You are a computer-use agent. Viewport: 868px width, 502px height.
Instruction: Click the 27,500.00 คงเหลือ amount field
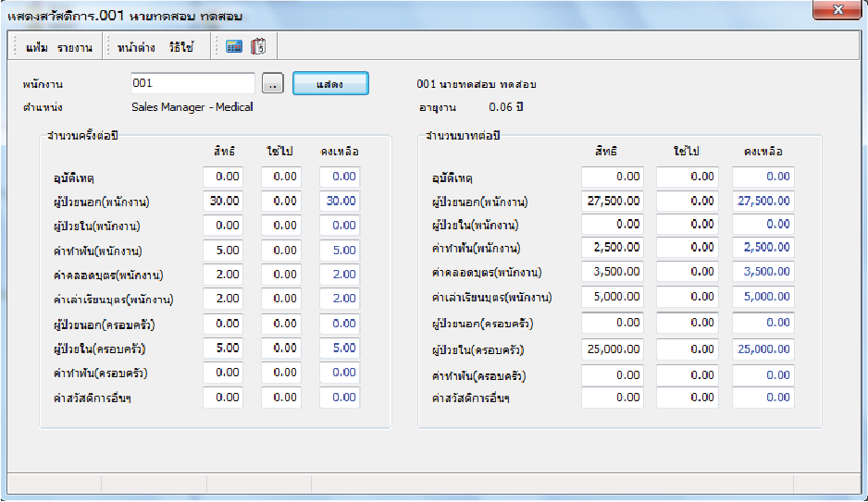[x=763, y=202]
